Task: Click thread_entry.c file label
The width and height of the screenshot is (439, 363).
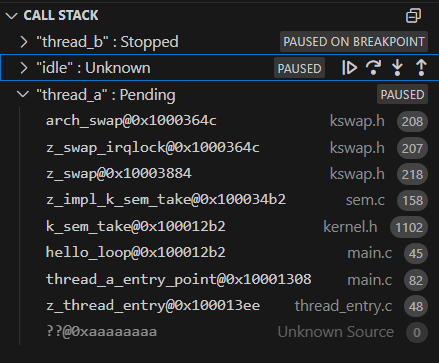Action: (343, 306)
